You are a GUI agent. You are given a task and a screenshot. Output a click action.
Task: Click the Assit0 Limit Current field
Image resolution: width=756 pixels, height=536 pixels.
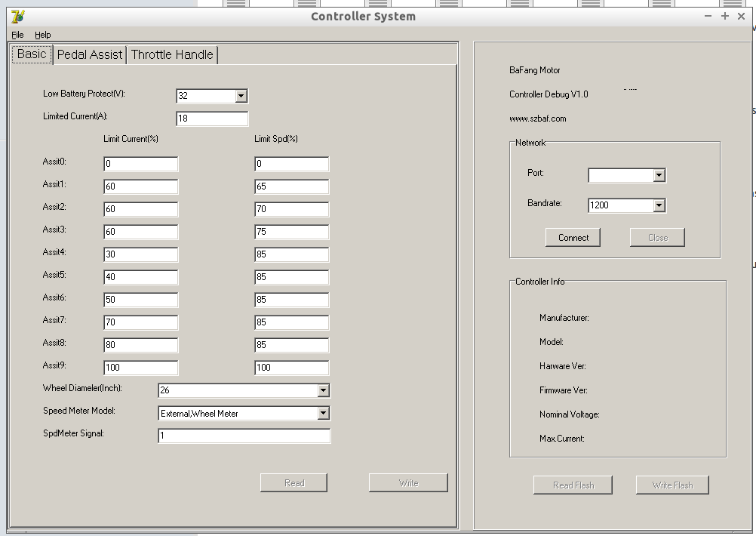[141, 164]
